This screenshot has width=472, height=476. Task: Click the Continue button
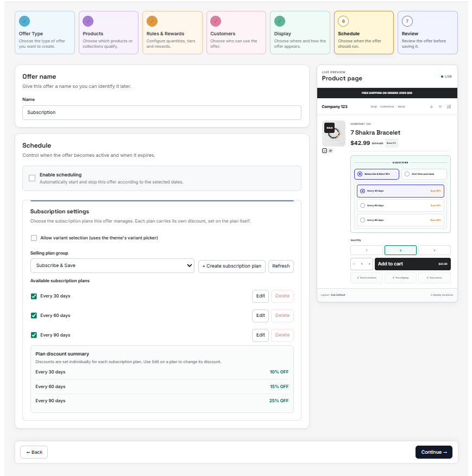[x=434, y=452]
